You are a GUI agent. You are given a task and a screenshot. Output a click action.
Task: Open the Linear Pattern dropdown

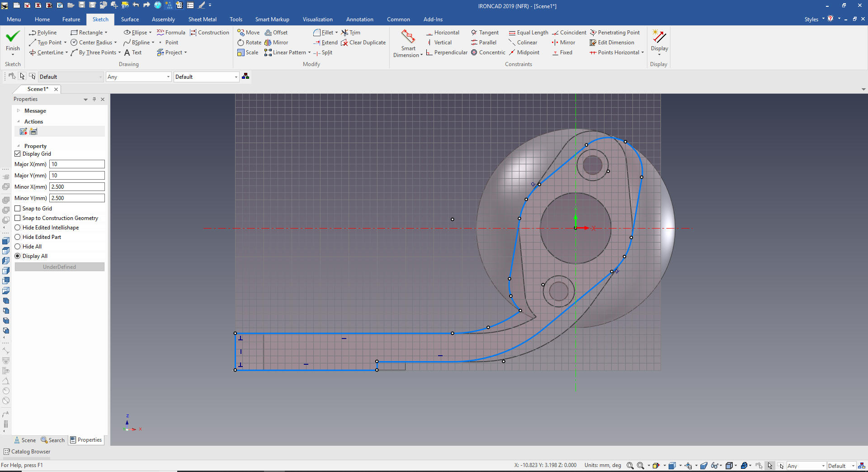(309, 52)
